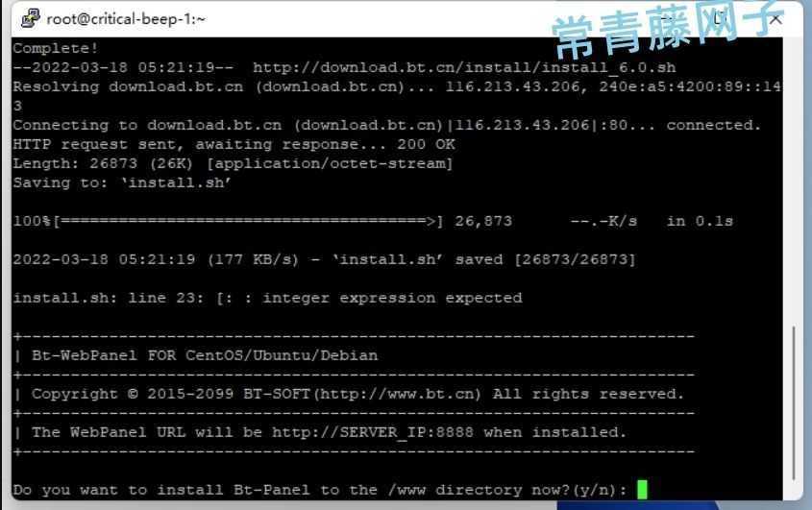Click the "200 OK" response text
Image resolution: width=812 pixels, height=510 pixels.
tap(427, 144)
